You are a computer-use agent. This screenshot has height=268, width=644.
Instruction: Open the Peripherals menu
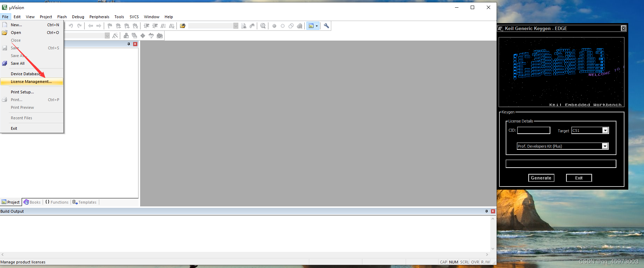pos(99,17)
